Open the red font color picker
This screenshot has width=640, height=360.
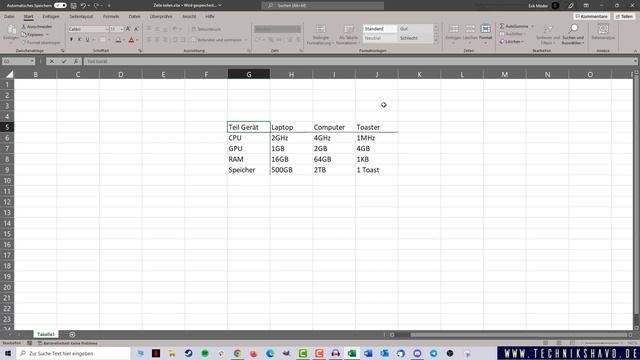(131, 40)
